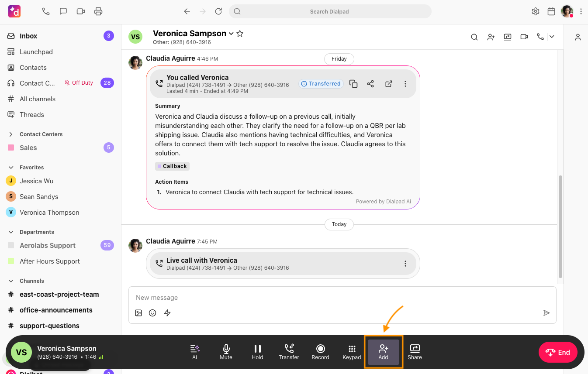Screen dimensions: 588x374
Task: Mute the microphone on the call
Action: pos(226,352)
